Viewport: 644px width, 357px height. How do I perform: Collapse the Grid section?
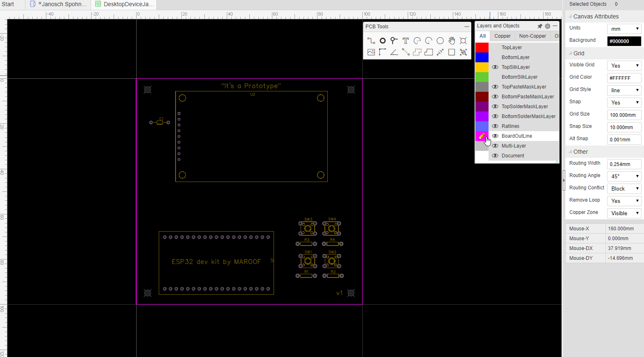570,53
